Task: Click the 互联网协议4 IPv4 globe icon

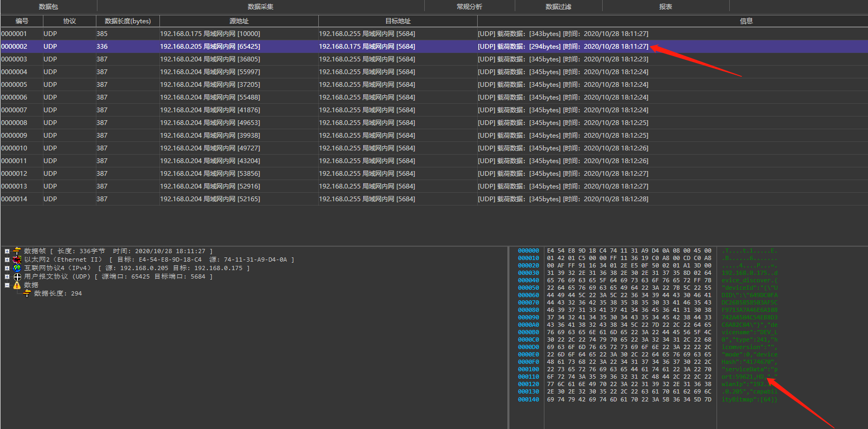Action: pyautogui.click(x=17, y=268)
